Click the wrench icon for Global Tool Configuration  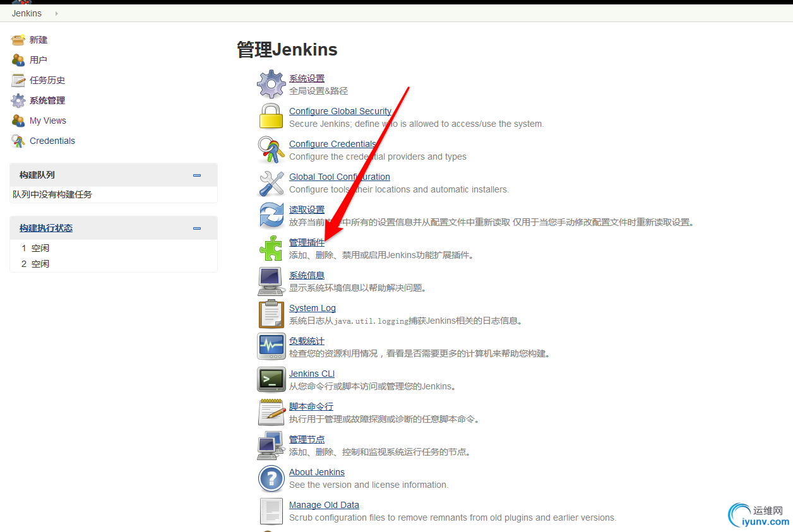point(271,183)
